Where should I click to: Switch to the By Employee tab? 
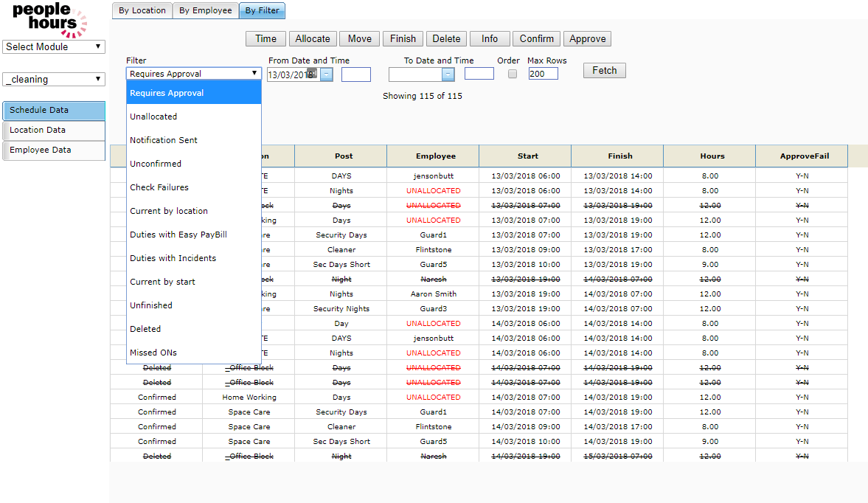click(205, 10)
